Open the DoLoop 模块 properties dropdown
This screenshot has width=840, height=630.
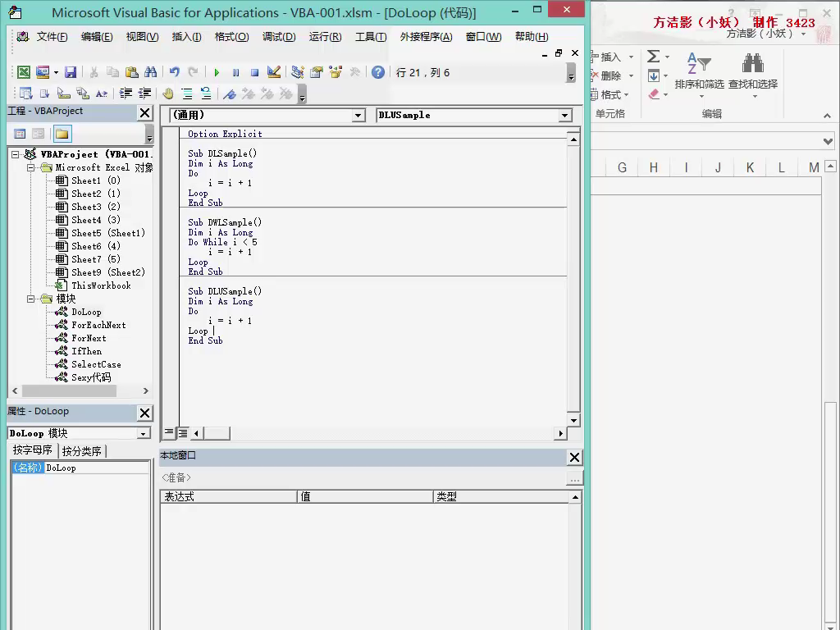tap(143, 433)
